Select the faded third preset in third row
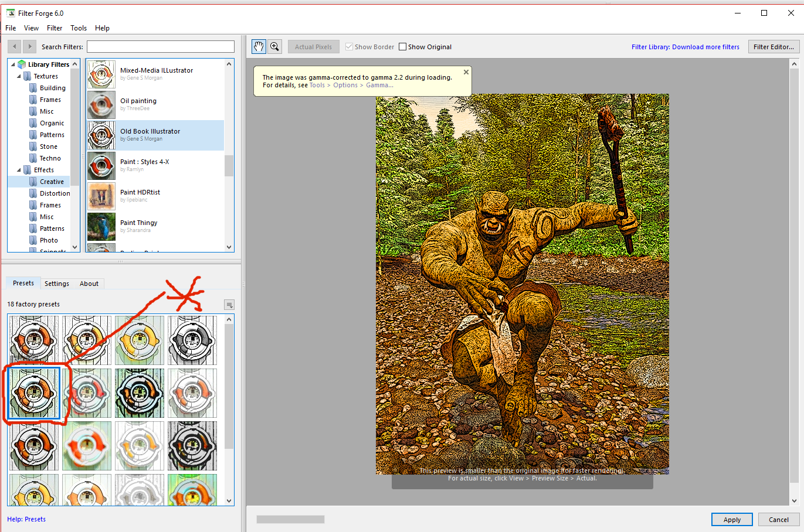804x532 pixels. tap(140, 446)
